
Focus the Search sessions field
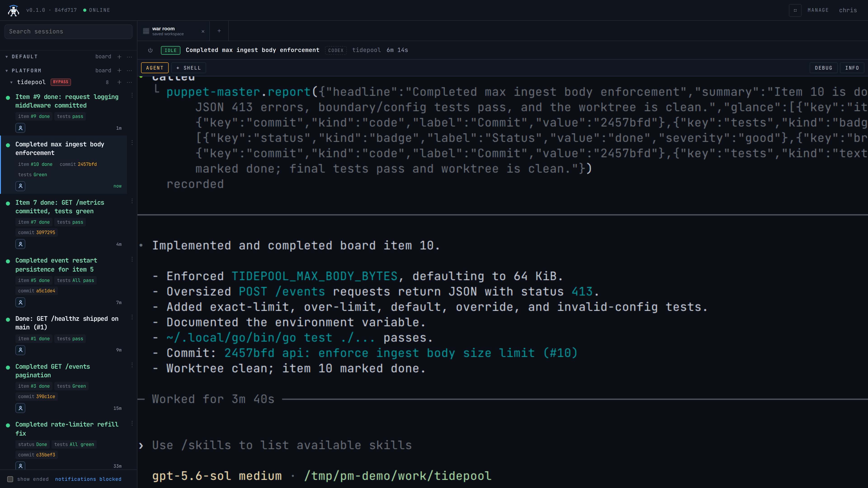(x=68, y=31)
